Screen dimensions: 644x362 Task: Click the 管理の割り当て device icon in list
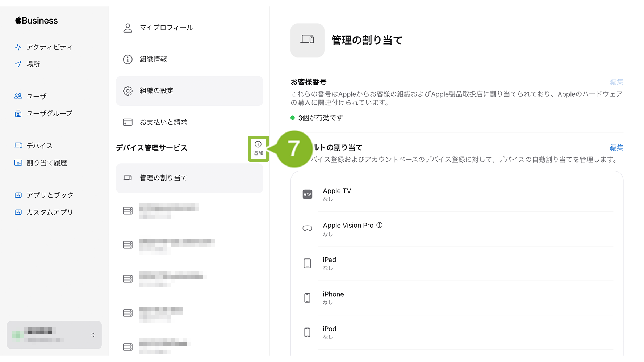[x=127, y=178]
